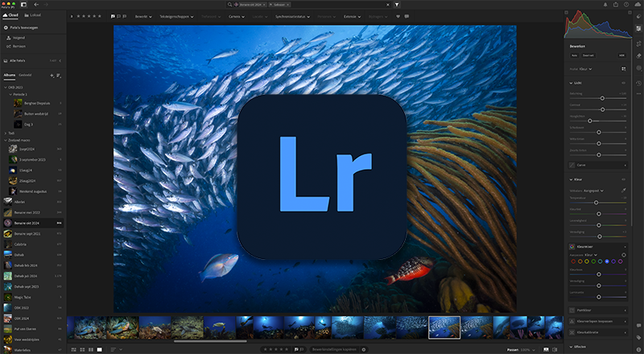Switch to single photo detail view icon
The width and height of the screenshot is (644, 354).
99,349
